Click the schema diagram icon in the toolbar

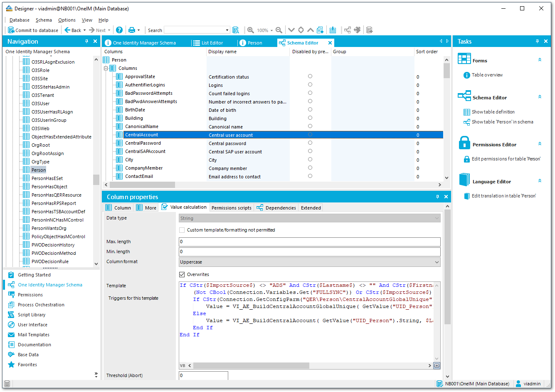pos(347,30)
